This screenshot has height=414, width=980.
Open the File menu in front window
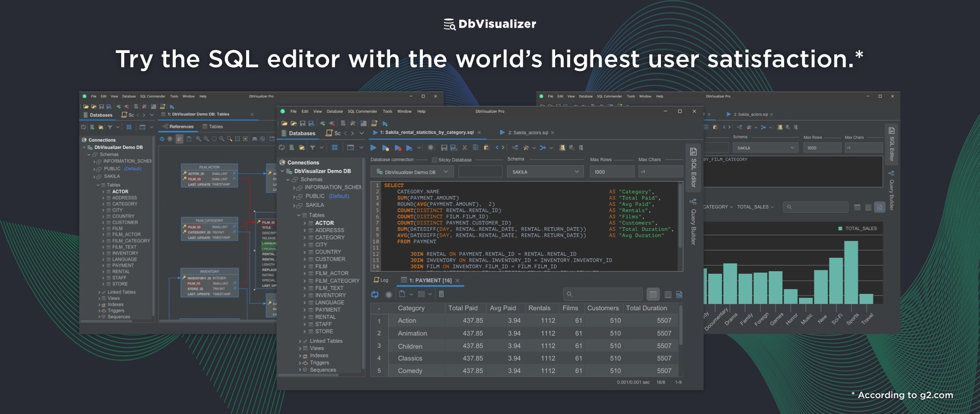pos(293,112)
